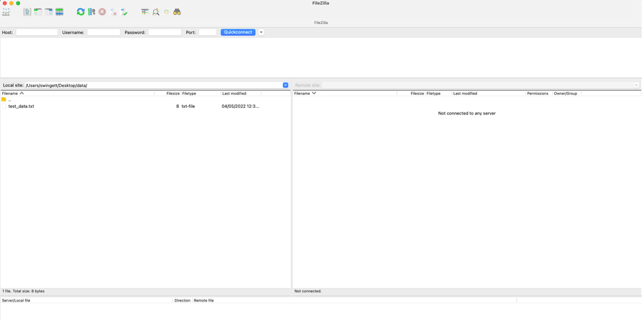The height and width of the screenshot is (322, 644).
Task: Toggle the transfer queue display icon
Action: coord(60,12)
